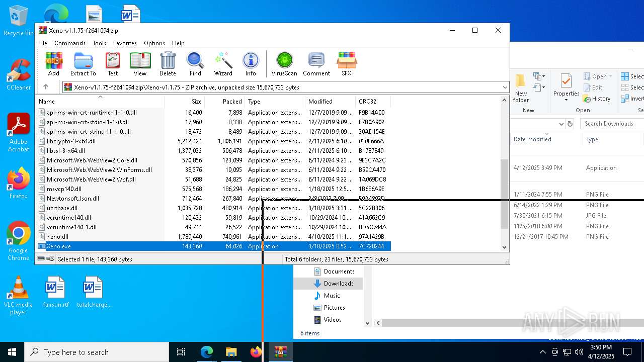This screenshot has width=644, height=362.
Task: Click the taskbar search box
Action: click(97, 352)
